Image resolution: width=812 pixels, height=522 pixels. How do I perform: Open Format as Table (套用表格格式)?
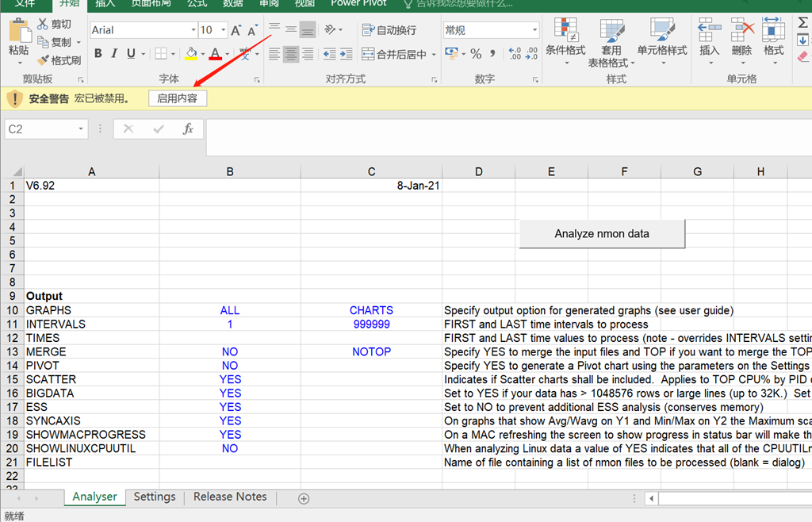coord(611,43)
